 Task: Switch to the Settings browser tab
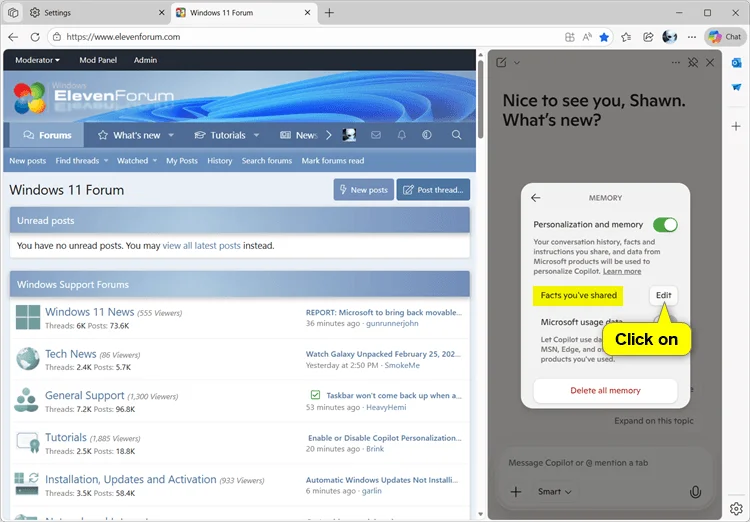click(x=96, y=13)
